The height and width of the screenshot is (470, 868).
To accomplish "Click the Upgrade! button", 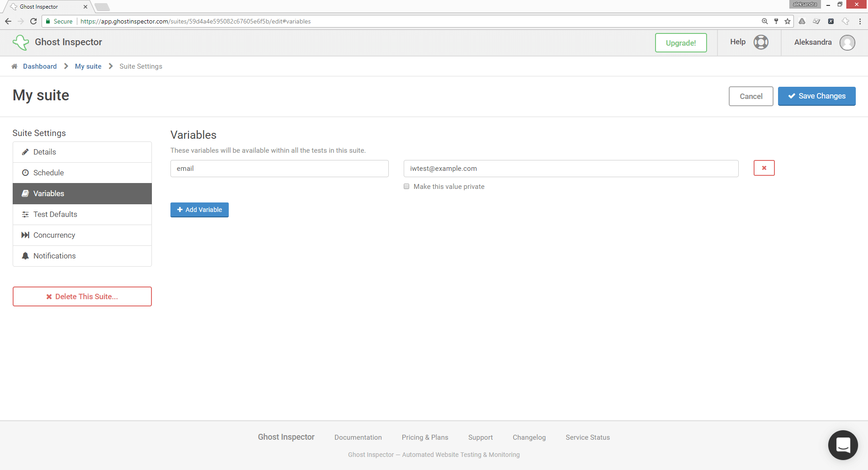I will point(681,43).
